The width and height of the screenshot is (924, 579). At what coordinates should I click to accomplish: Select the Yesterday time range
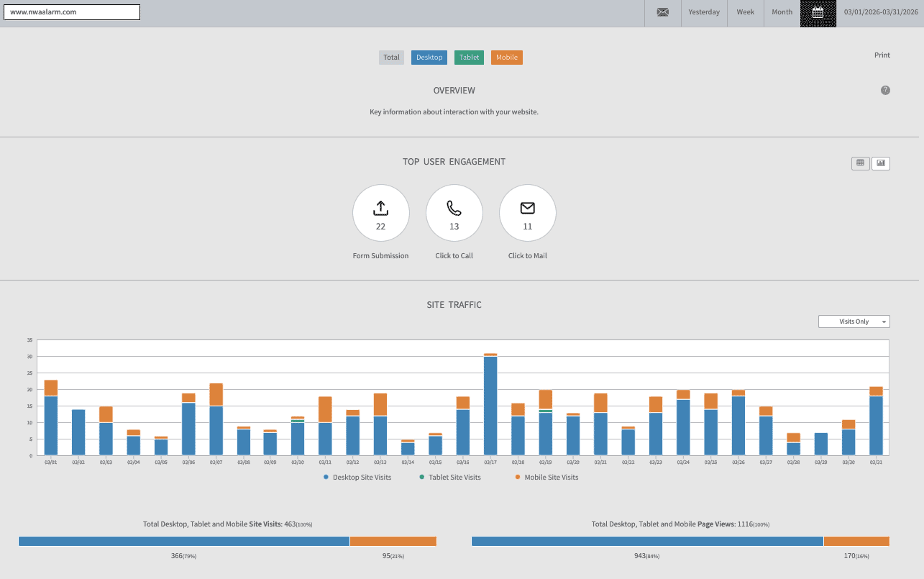[x=704, y=12]
